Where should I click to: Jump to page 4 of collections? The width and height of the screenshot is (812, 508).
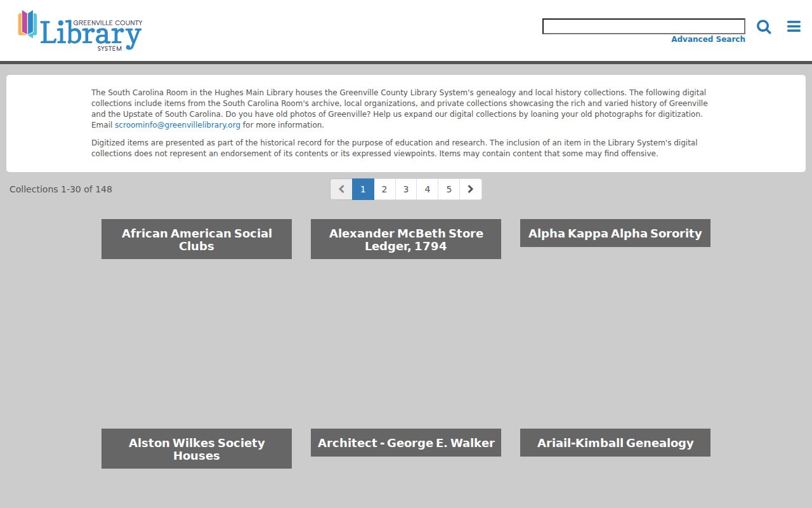(x=428, y=189)
